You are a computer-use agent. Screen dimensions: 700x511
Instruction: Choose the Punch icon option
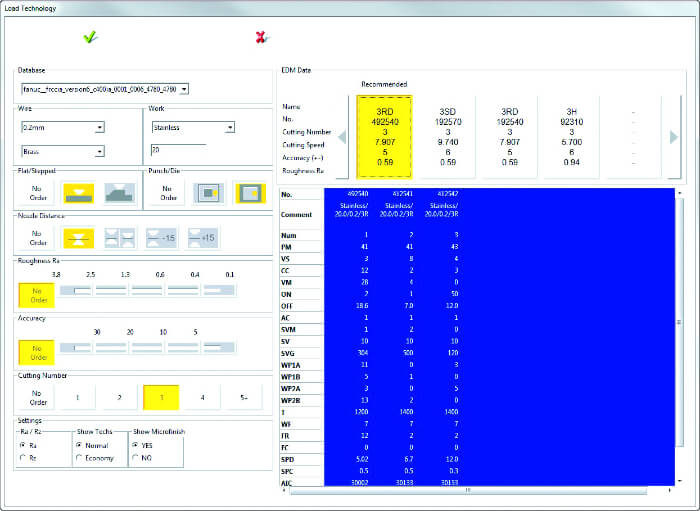coord(208,193)
